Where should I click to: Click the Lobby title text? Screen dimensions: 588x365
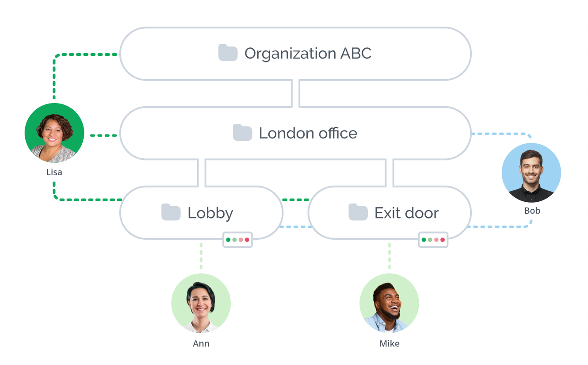[210, 213]
